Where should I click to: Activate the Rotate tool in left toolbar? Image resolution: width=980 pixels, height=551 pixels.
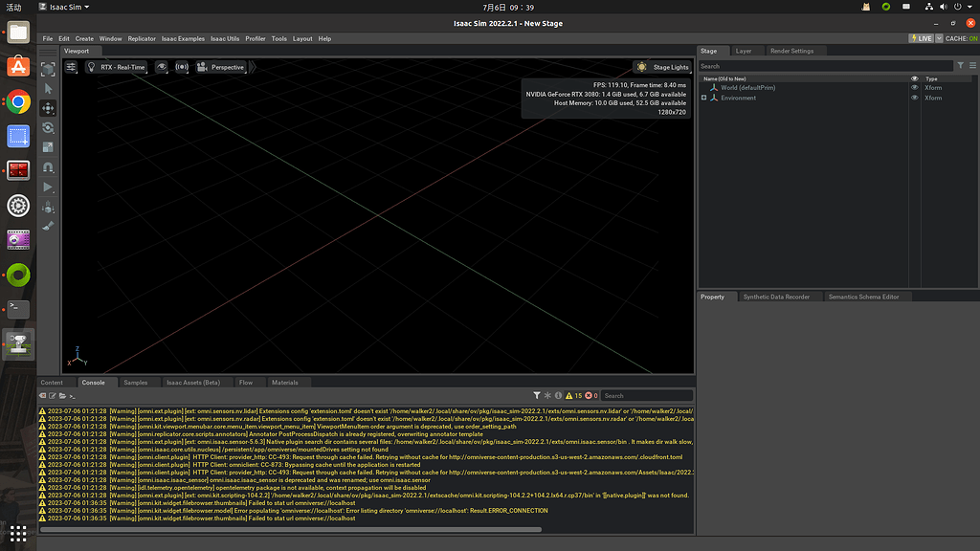(48, 127)
